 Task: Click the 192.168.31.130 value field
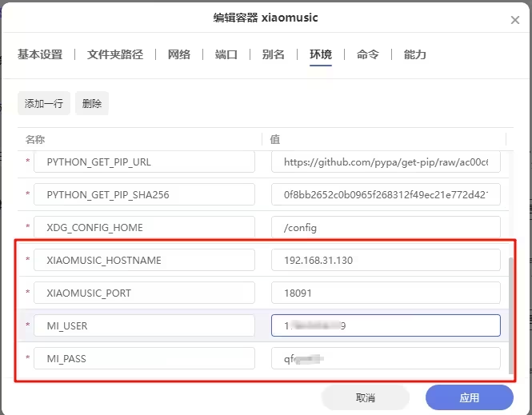386,260
